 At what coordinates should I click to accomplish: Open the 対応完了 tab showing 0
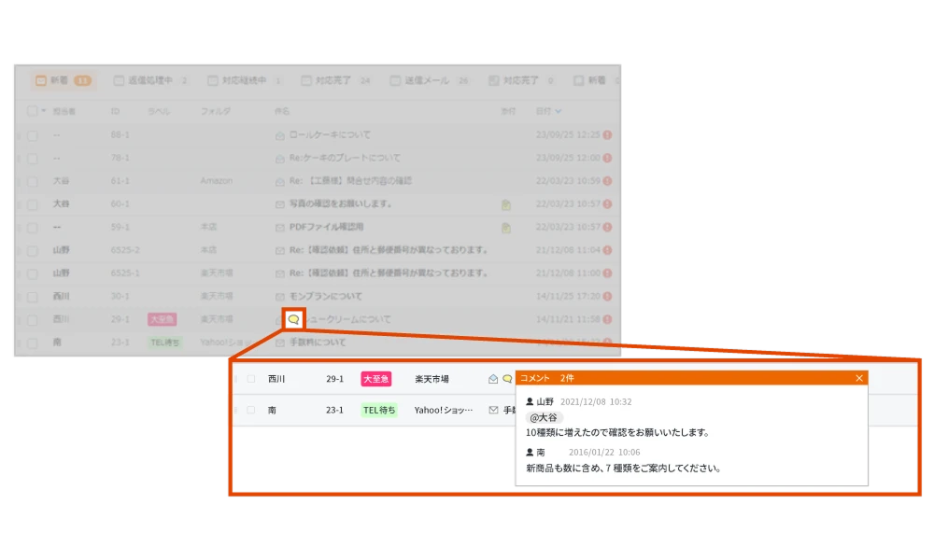pos(522,80)
